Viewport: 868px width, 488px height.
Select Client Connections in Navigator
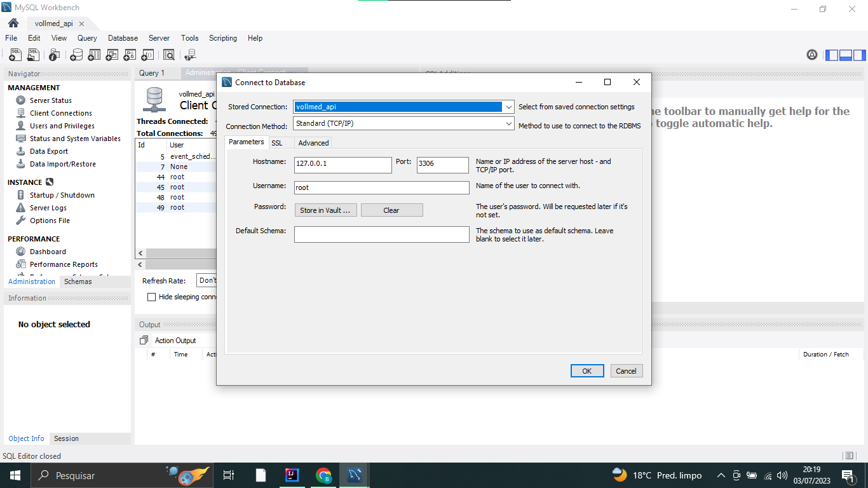(61, 113)
